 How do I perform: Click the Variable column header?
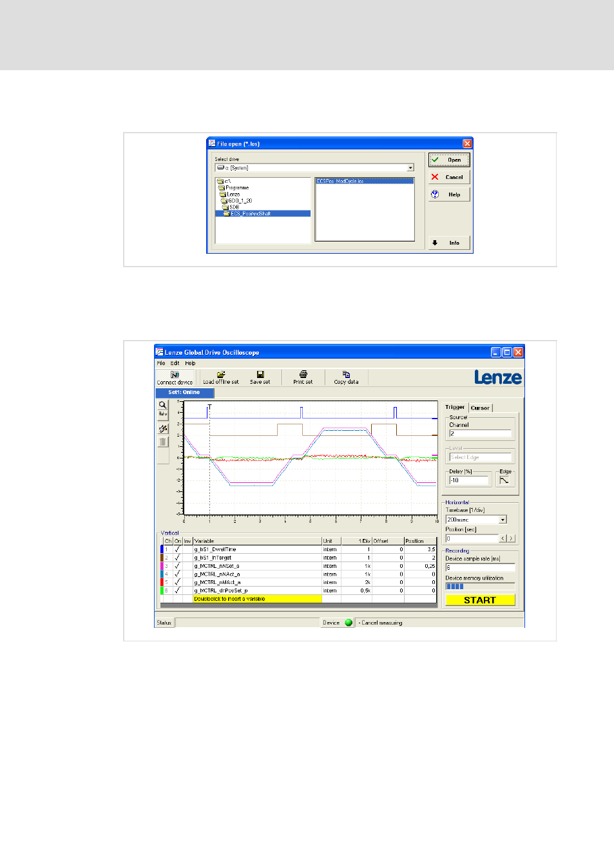click(x=257, y=541)
